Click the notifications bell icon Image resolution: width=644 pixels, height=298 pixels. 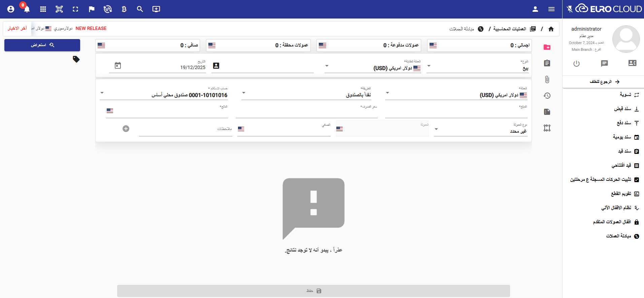click(27, 9)
